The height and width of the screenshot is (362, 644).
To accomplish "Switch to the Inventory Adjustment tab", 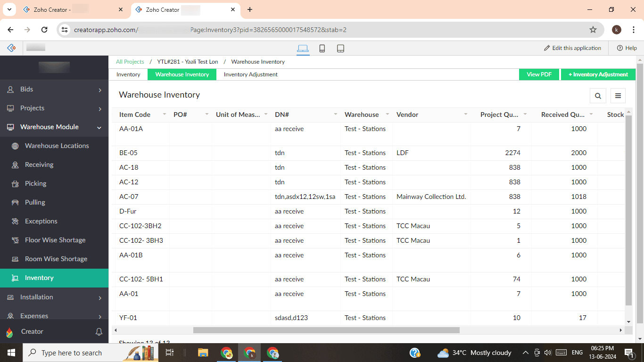I will click(250, 74).
